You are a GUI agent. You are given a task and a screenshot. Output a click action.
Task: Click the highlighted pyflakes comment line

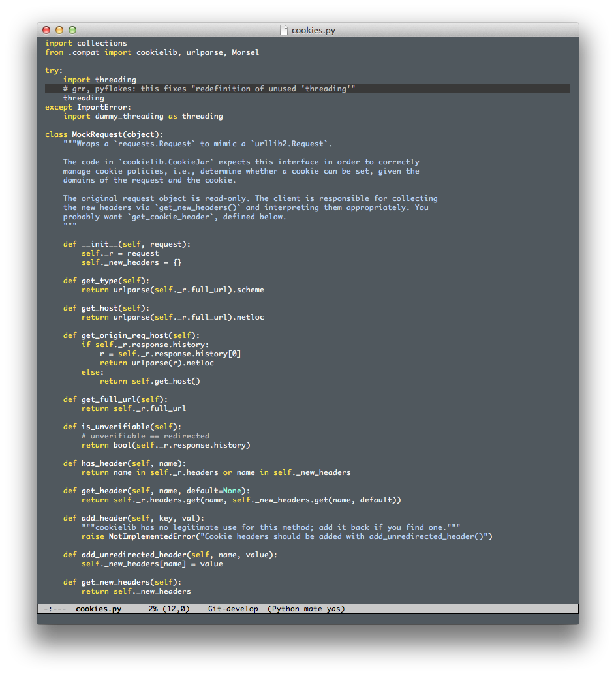click(x=307, y=89)
